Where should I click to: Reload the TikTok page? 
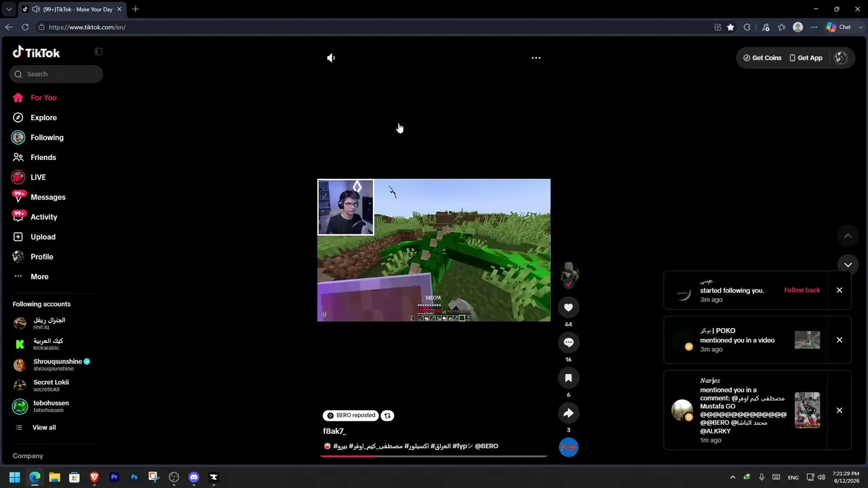(25, 27)
